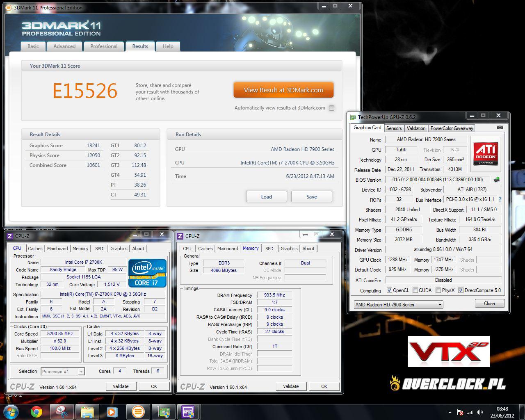Click View Result at 3DMark.com button
The image size is (525, 420).
tap(283, 90)
